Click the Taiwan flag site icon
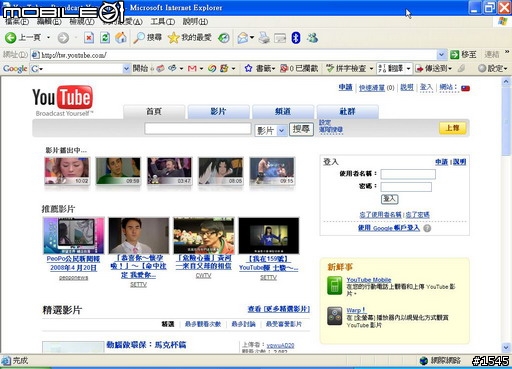 (465, 88)
